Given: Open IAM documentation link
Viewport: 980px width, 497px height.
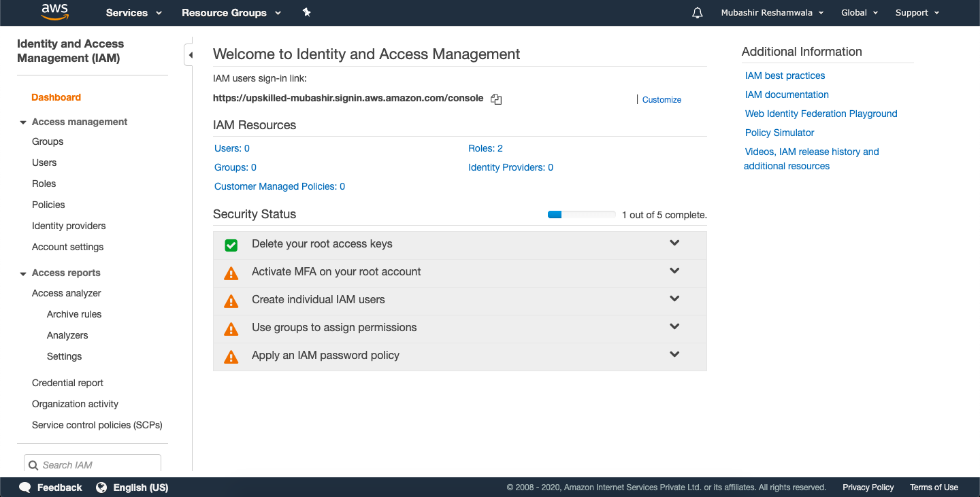Looking at the screenshot, I should [x=787, y=95].
